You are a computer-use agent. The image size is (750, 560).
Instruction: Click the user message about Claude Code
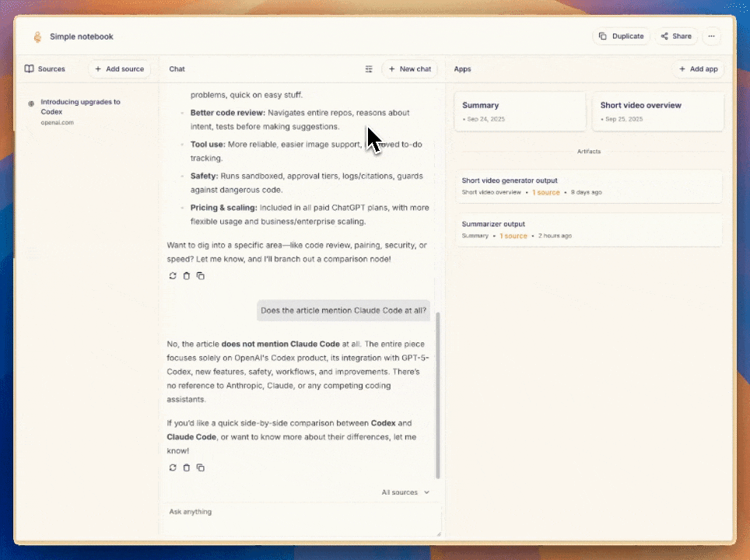(x=343, y=310)
